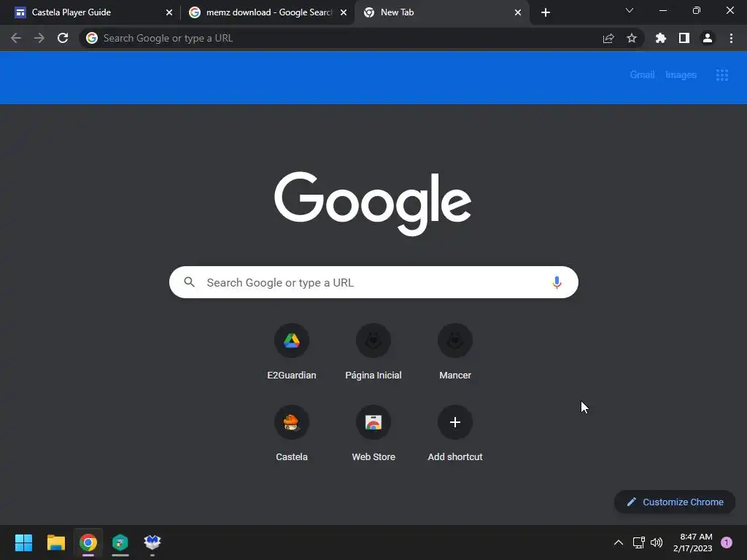This screenshot has height=560, width=747.
Task: Reload the current page
Action: tap(63, 38)
